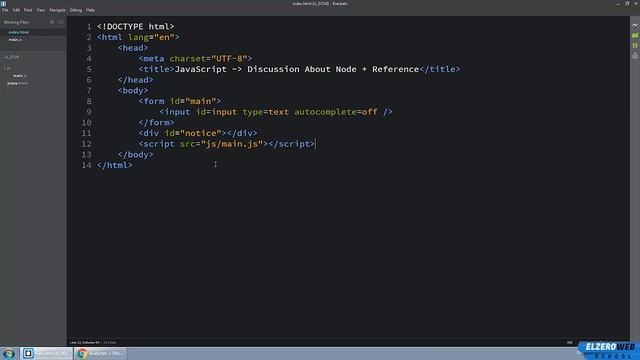The height and width of the screenshot is (360, 640).
Task: Open the File menu
Action: point(5,10)
